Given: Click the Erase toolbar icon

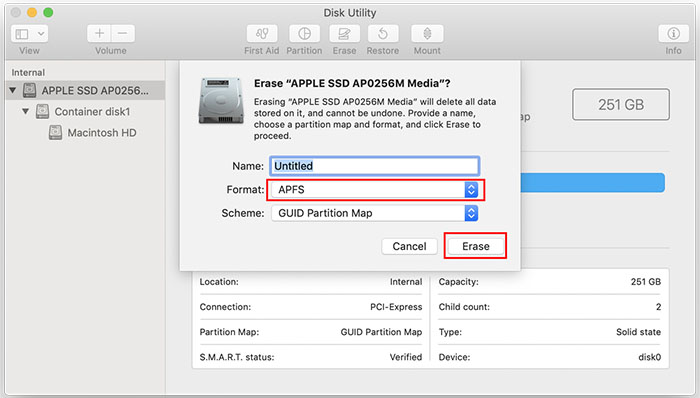Looking at the screenshot, I should click(344, 33).
